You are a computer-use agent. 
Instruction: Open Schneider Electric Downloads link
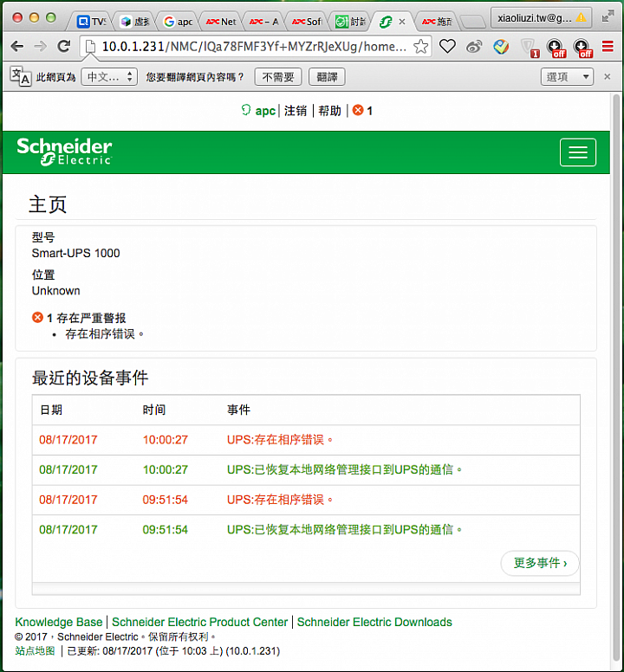(374, 622)
